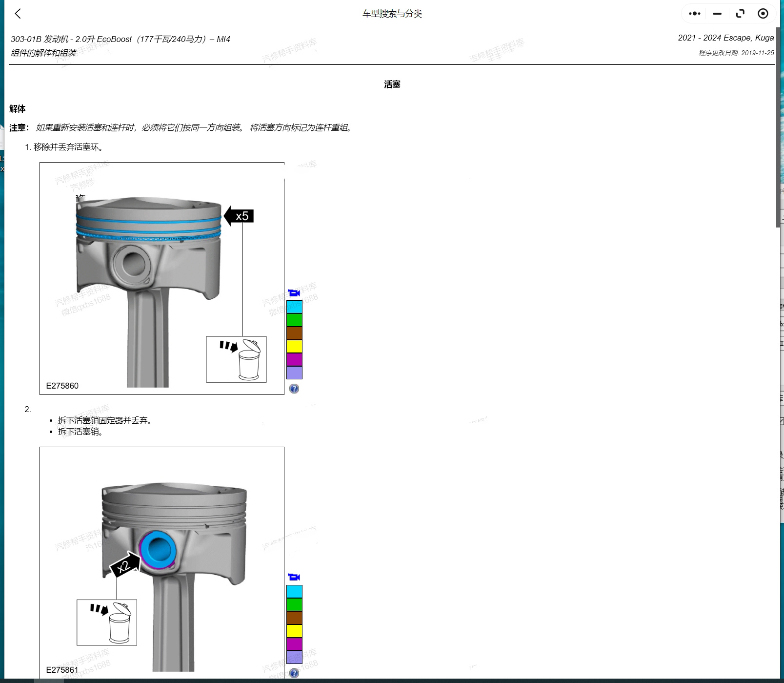Play the video via camera icon beside piston ring diagram
This screenshot has width=784, height=683.
pos(293,293)
